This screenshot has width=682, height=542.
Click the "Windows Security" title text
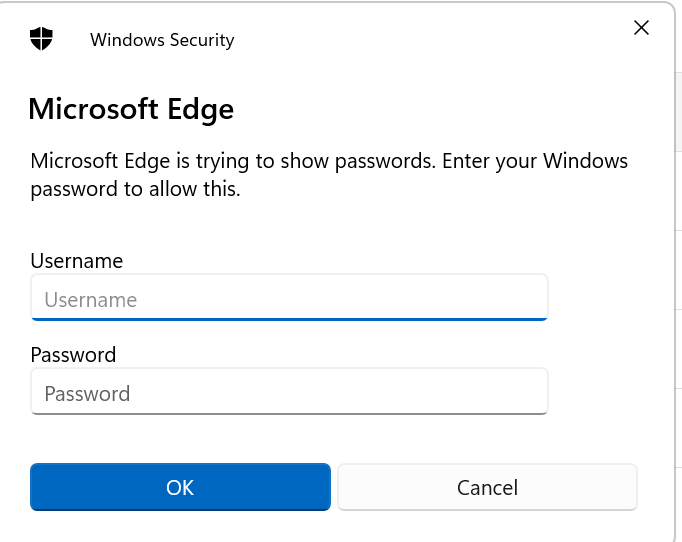[x=162, y=40]
